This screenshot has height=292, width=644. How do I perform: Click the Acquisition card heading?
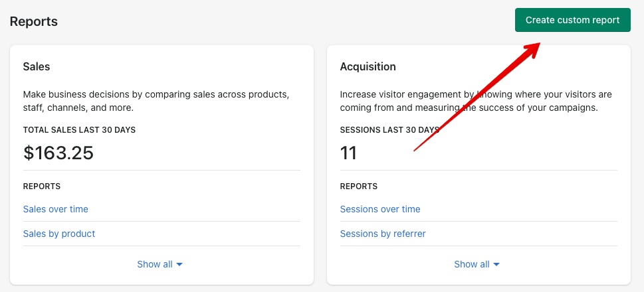click(368, 66)
